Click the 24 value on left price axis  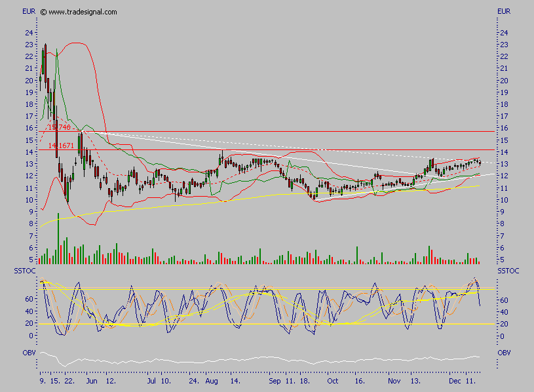click(29, 33)
